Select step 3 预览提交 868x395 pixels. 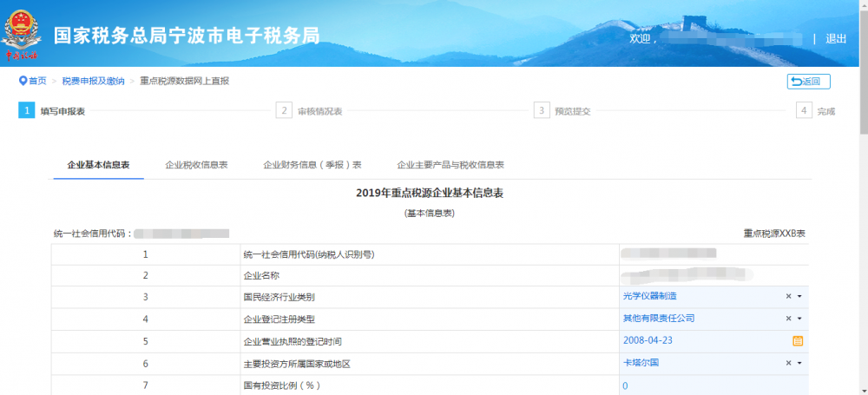(x=562, y=111)
